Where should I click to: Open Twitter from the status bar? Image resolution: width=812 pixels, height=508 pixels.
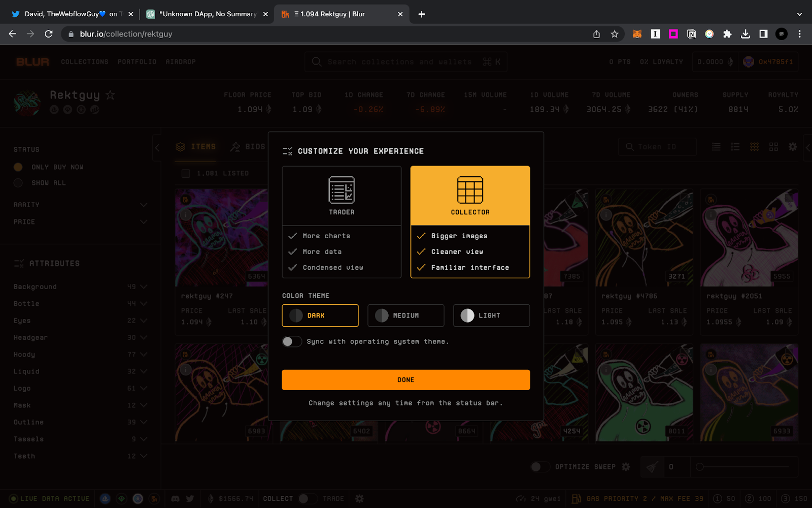tap(190, 499)
